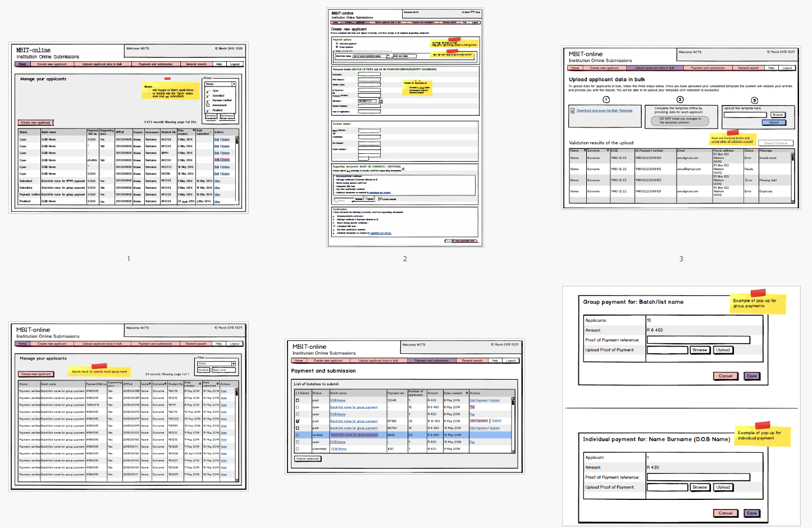
Task: Open the Download and save the Bulk Template link
Action: (x=605, y=111)
